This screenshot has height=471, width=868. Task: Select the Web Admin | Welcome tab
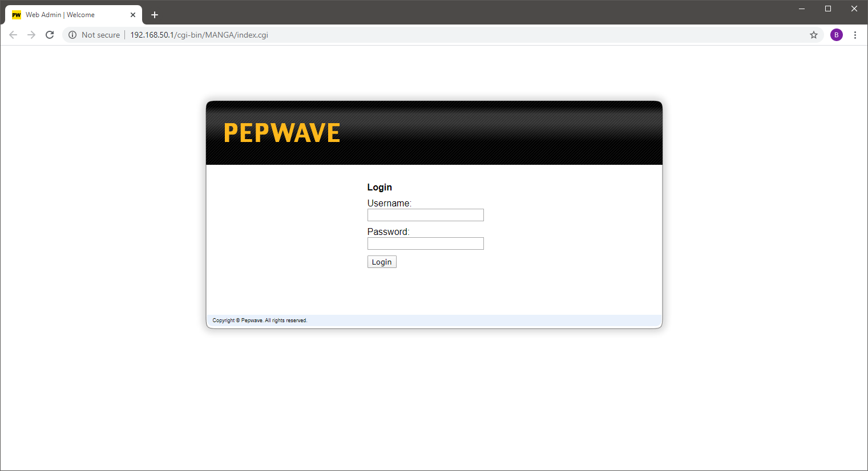click(74, 15)
